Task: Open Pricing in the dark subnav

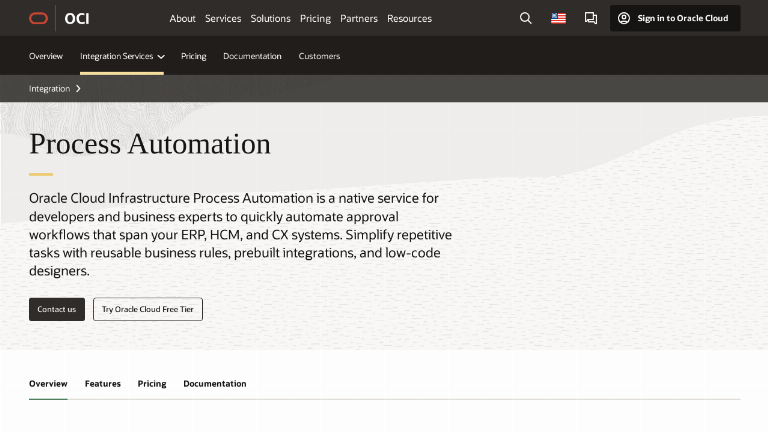Action: click(193, 56)
